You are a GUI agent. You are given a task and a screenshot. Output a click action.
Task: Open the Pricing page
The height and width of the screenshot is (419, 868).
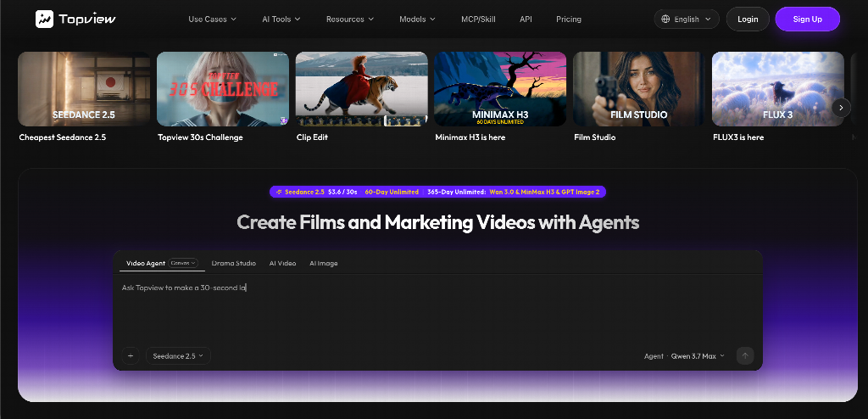569,19
